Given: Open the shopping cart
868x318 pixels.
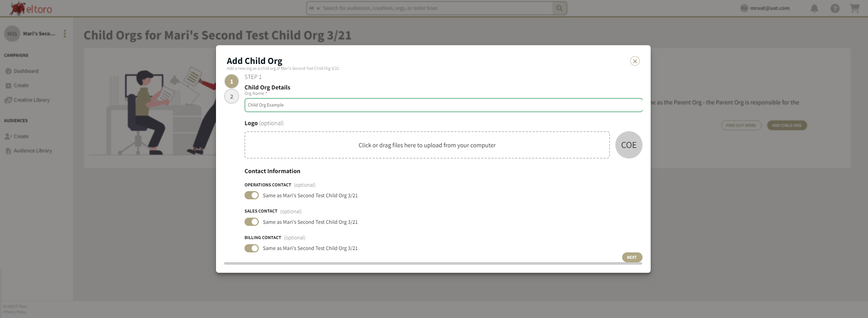Looking at the screenshot, I should (854, 8).
